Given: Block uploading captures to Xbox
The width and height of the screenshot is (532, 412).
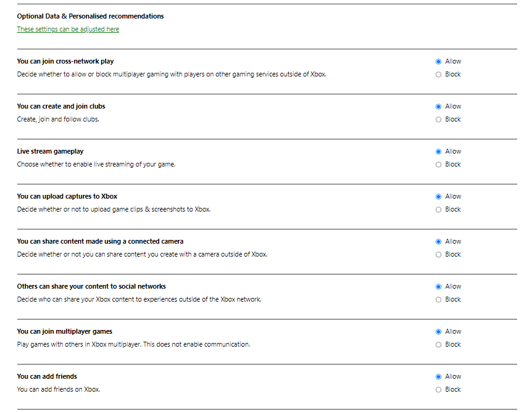Looking at the screenshot, I should 438,210.
